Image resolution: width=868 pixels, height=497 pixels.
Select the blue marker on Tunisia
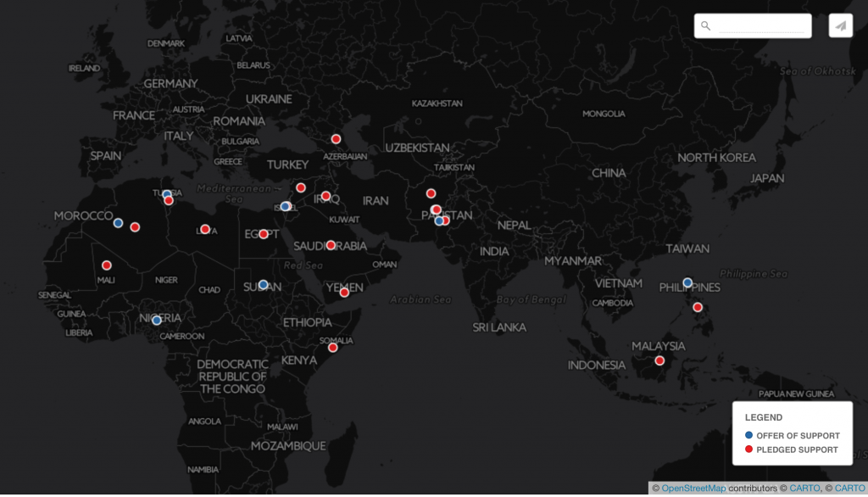click(167, 194)
